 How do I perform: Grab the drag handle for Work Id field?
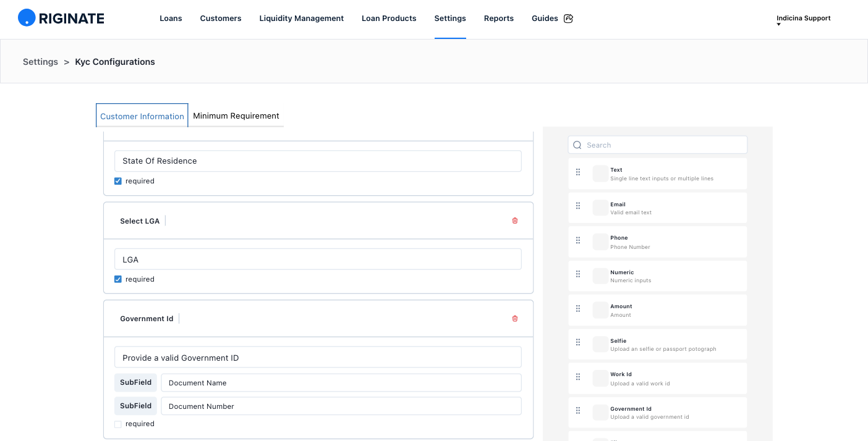click(x=578, y=377)
